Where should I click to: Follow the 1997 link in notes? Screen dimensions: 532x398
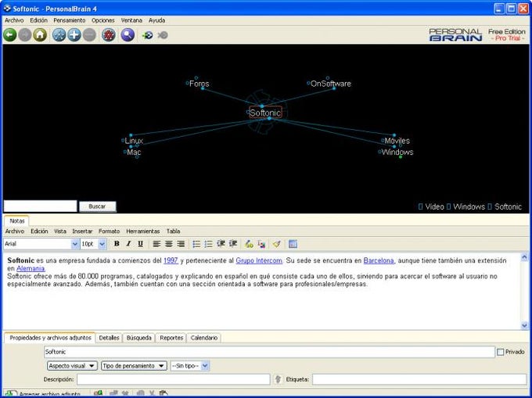point(171,260)
